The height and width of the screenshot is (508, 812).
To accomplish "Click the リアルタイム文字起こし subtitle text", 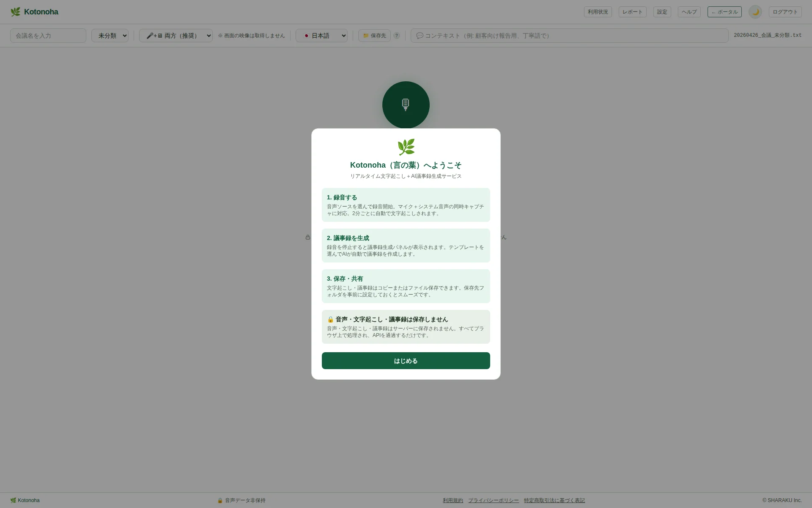I will pyautogui.click(x=406, y=176).
